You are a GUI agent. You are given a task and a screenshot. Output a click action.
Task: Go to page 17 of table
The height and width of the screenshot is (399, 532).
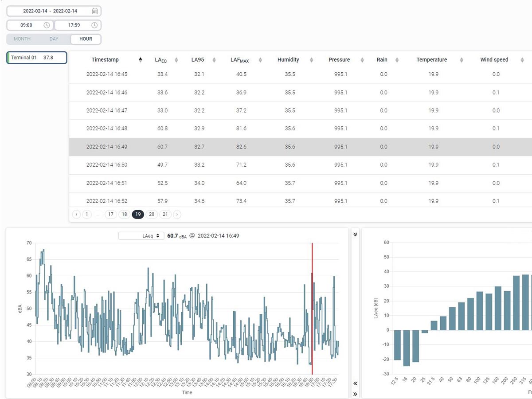coord(111,215)
